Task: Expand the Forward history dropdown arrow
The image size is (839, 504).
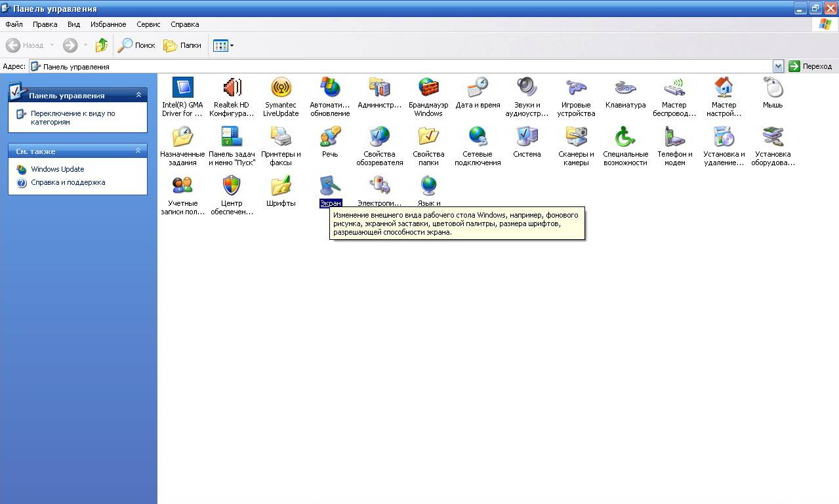Action: click(85, 45)
